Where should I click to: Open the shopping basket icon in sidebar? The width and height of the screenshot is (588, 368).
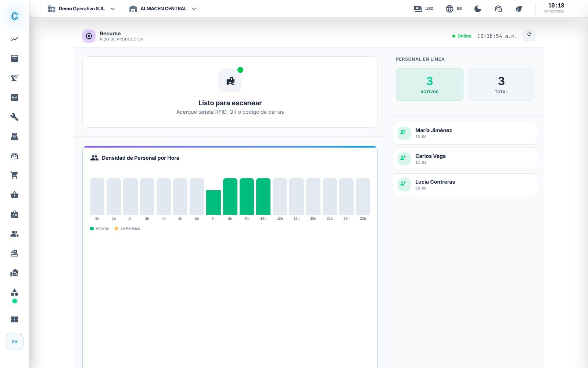pos(14,195)
